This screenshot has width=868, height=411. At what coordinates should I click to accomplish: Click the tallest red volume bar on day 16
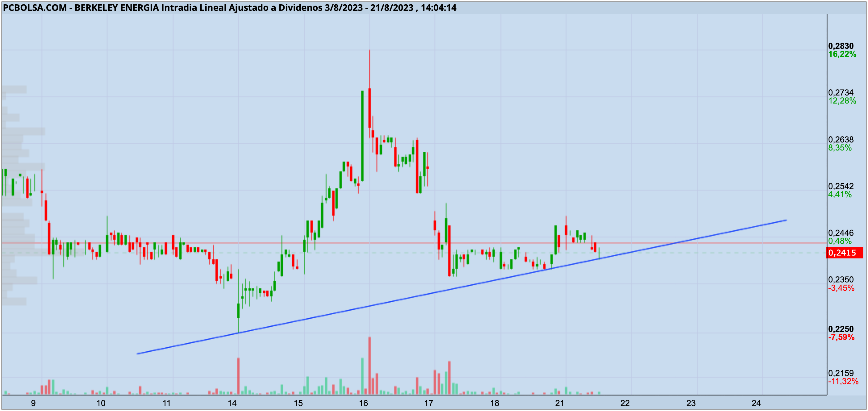pos(370,366)
